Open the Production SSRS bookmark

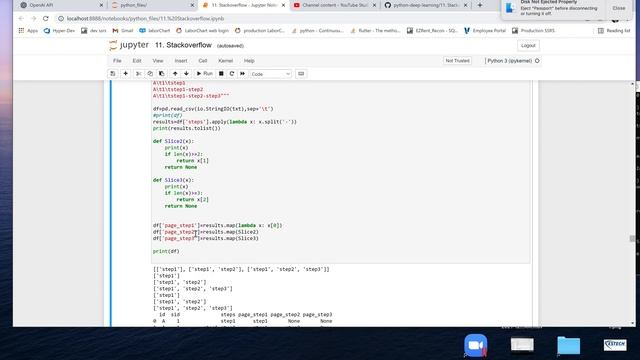click(533, 31)
